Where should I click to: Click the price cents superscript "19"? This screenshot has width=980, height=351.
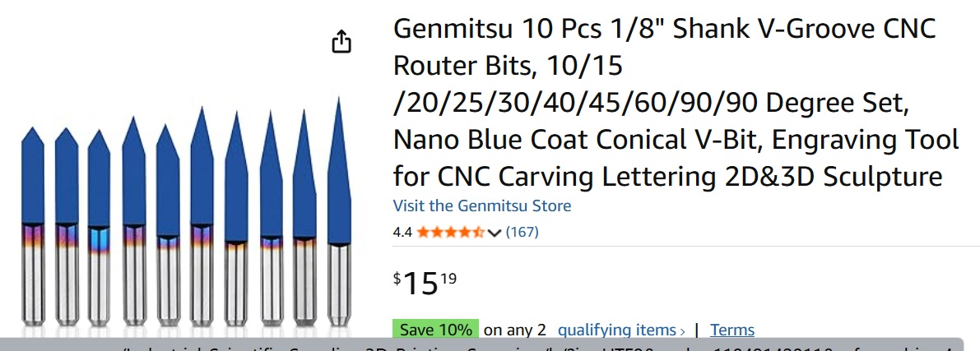[448, 277]
